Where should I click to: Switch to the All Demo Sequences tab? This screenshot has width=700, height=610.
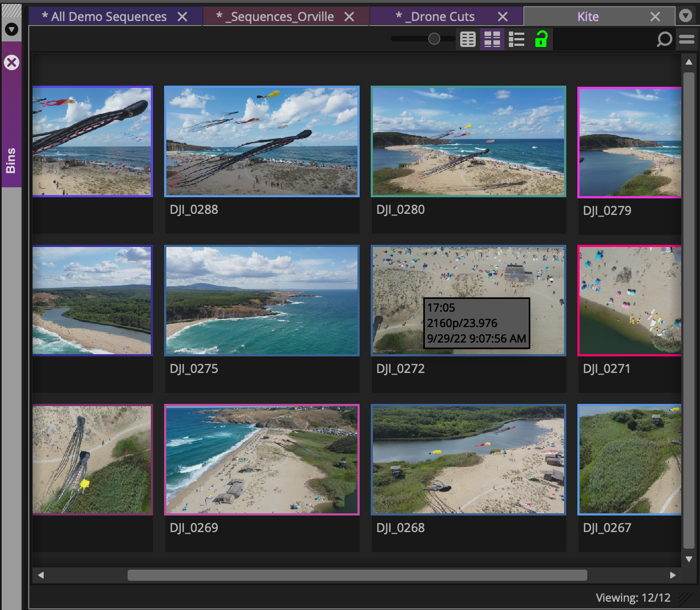104,17
